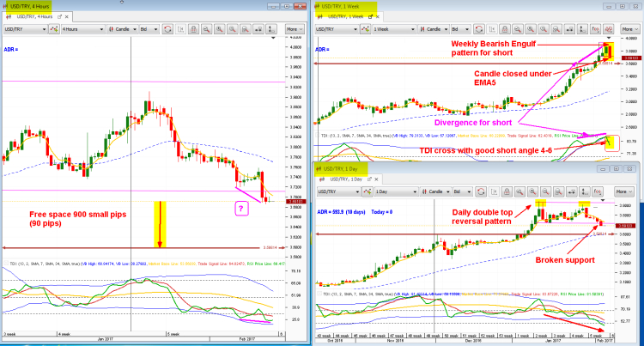Viewport: 644px width, 346px height.
Task: Click the horizontal scale icon in 1 Day toolbar
Action: tap(571, 191)
